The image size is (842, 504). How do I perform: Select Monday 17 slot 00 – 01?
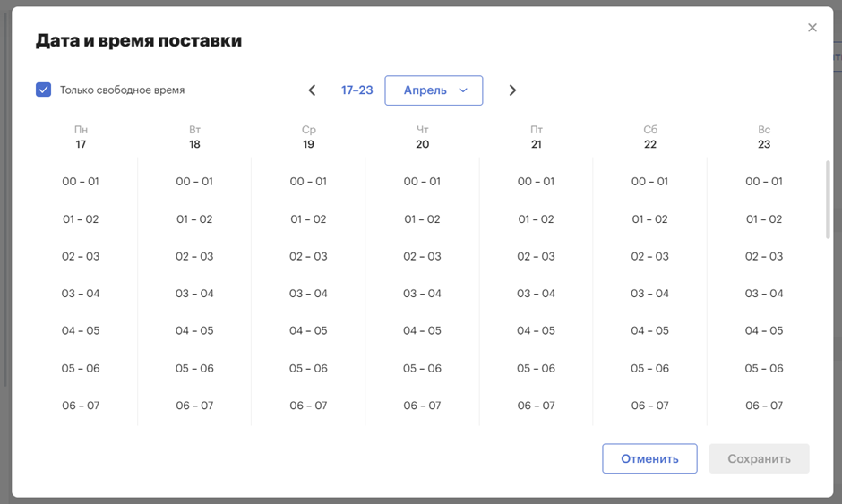pyautogui.click(x=81, y=182)
